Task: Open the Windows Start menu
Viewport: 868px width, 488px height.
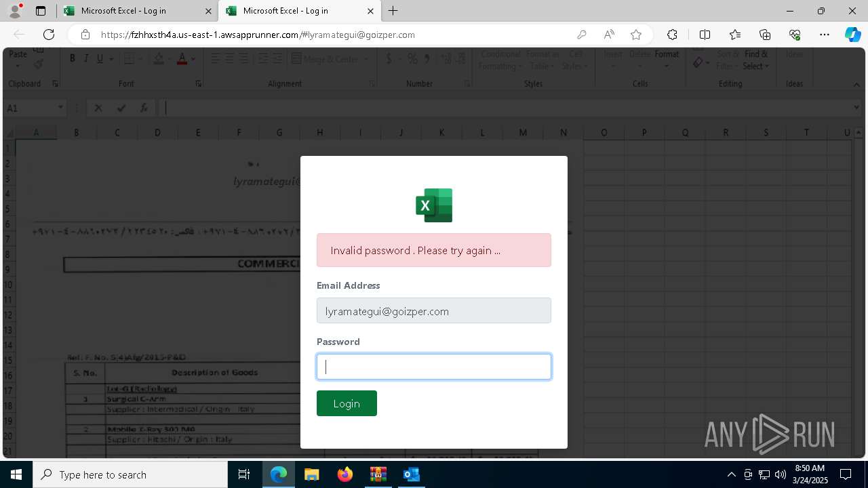Action: click(16, 474)
